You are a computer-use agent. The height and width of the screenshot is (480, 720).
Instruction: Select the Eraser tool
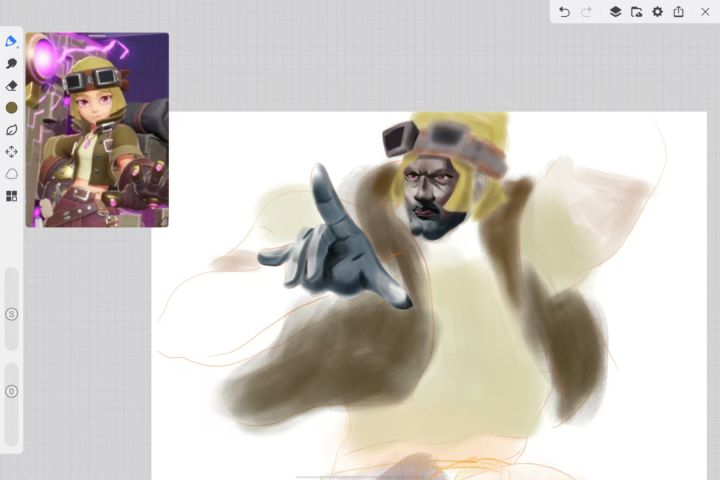(11, 85)
